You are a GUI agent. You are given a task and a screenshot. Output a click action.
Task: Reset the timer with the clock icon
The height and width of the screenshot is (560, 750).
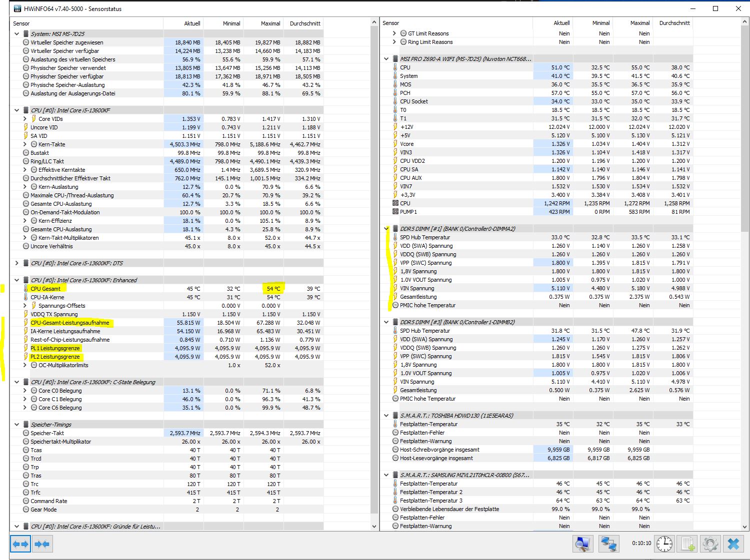pyautogui.click(x=664, y=544)
